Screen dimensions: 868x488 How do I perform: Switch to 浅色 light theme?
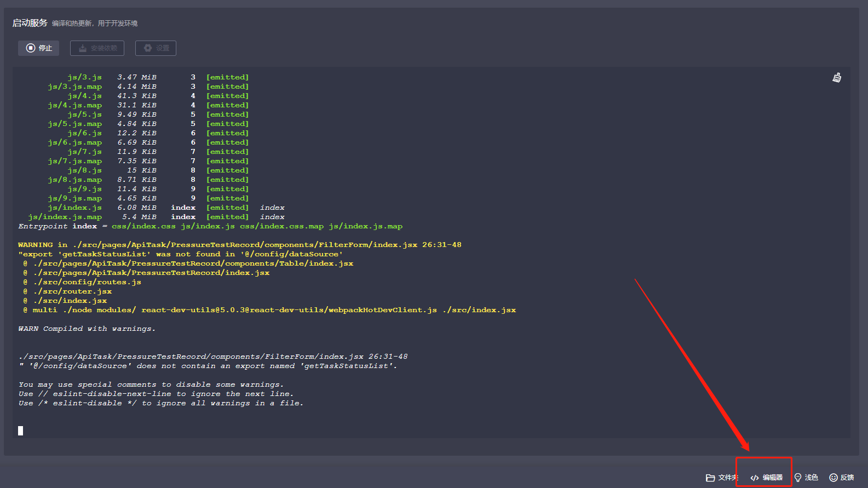click(x=811, y=478)
